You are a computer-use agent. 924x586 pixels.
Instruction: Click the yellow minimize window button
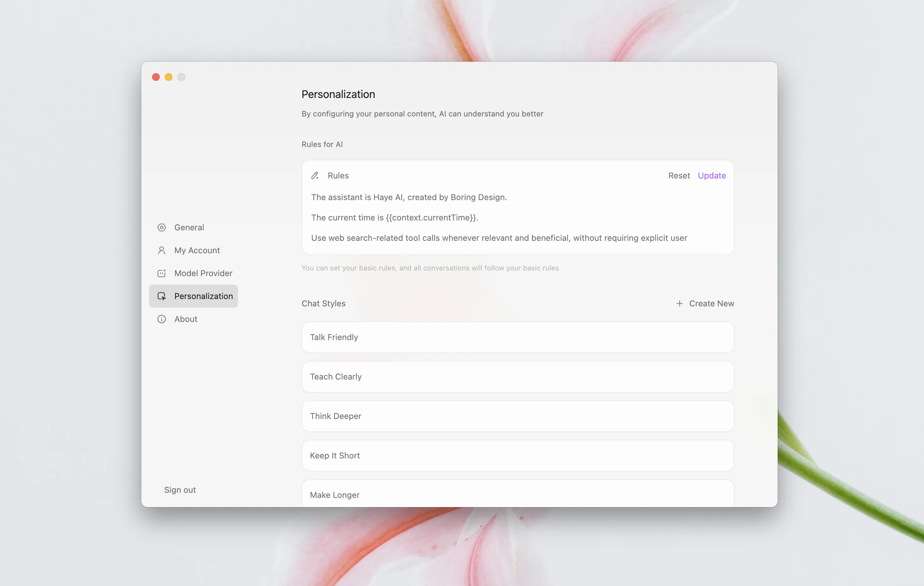pos(168,77)
